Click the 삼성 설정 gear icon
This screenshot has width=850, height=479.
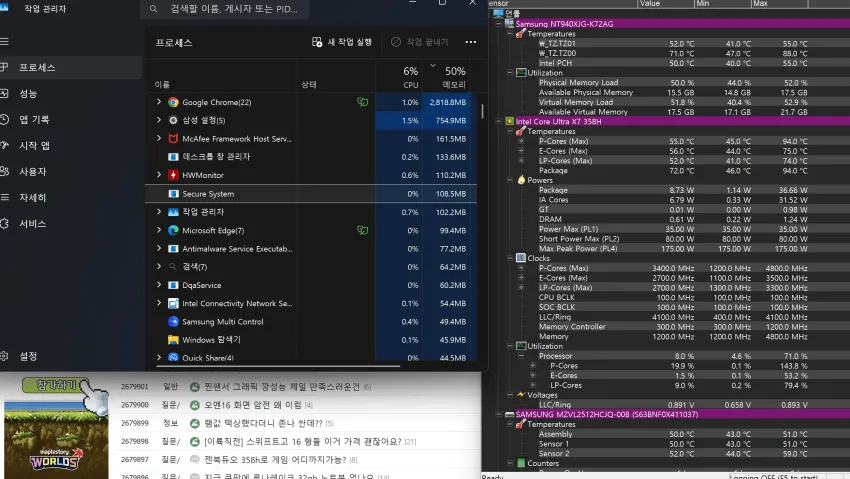tap(173, 120)
